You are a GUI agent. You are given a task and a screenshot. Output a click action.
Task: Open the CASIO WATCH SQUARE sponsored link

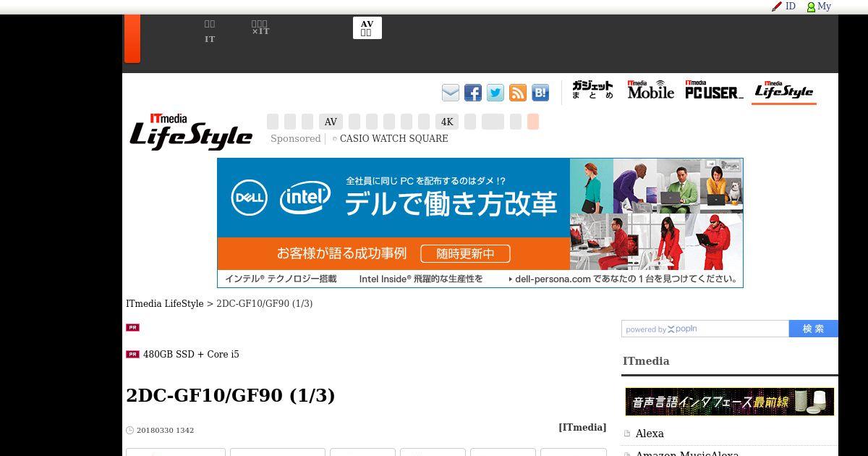[393, 139]
